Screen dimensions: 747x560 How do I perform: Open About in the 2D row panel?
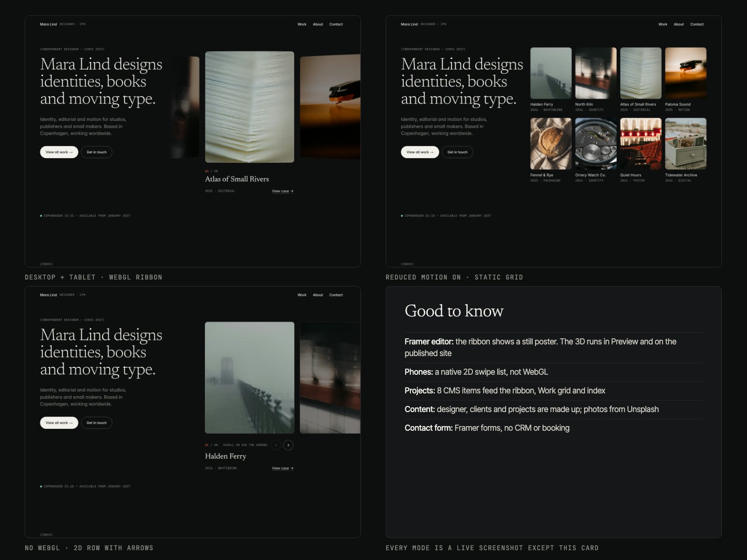coord(318,295)
